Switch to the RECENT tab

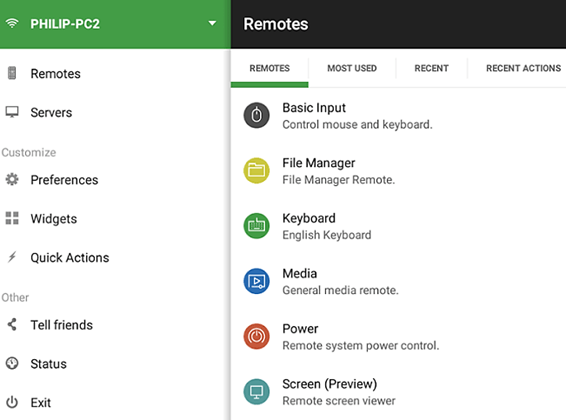pyautogui.click(x=431, y=68)
